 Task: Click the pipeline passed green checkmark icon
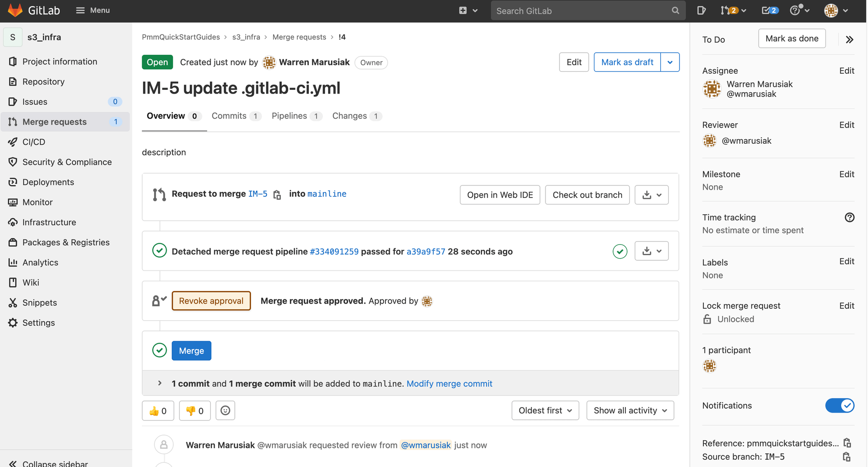621,251
